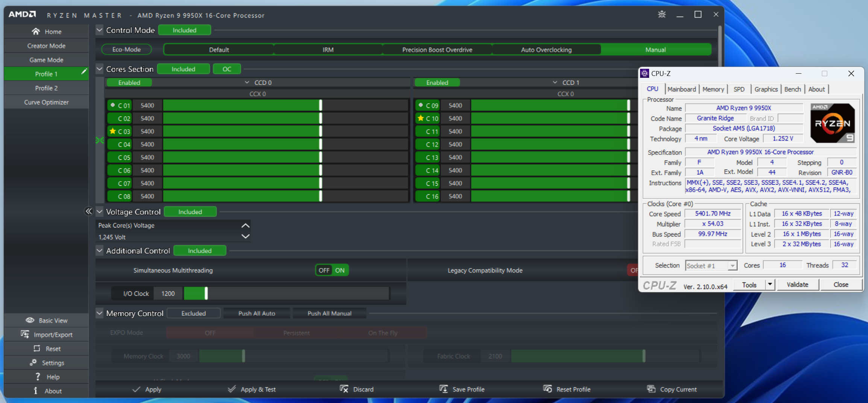Screen dimensions: 868x403
Task: Collapse the sidebar with double-chevron icon
Action: [88, 211]
